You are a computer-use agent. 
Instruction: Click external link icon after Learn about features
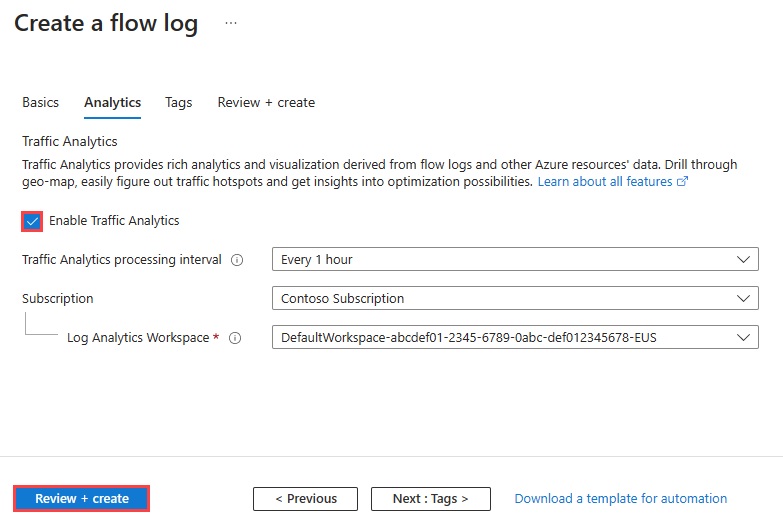[683, 182]
